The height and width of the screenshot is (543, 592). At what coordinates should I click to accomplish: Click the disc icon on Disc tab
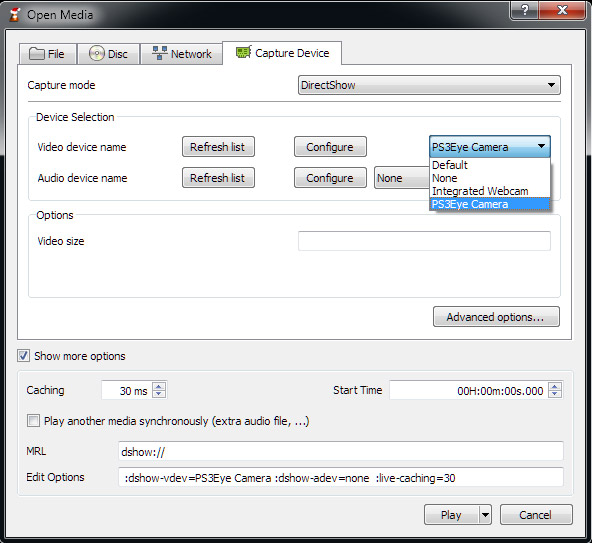coord(97,54)
